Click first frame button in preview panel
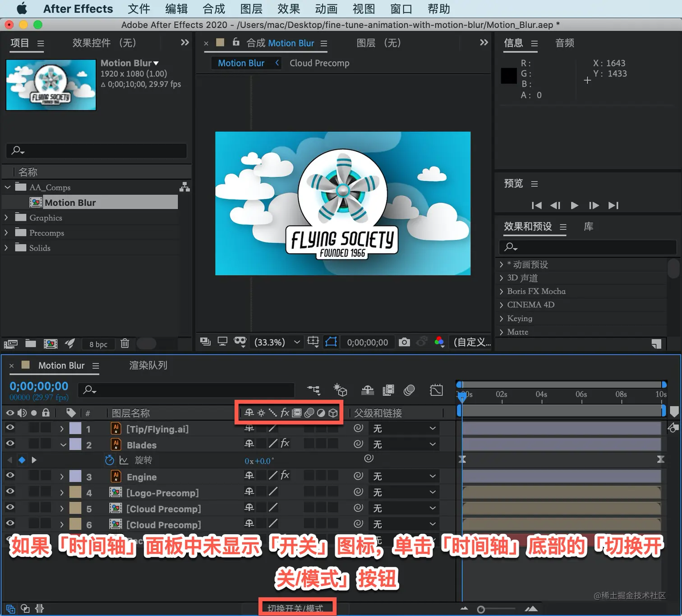The height and width of the screenshot is (616, 682). 536,206
